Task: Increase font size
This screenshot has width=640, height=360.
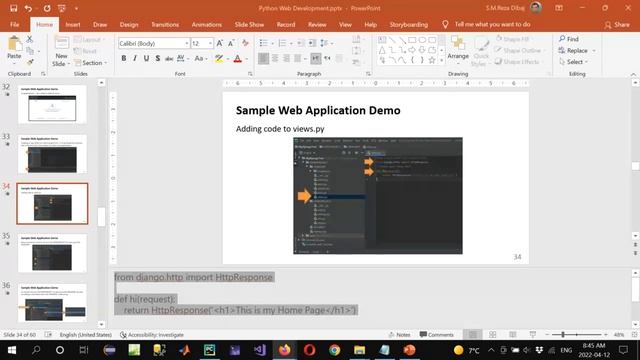Action: click(220, 43)
